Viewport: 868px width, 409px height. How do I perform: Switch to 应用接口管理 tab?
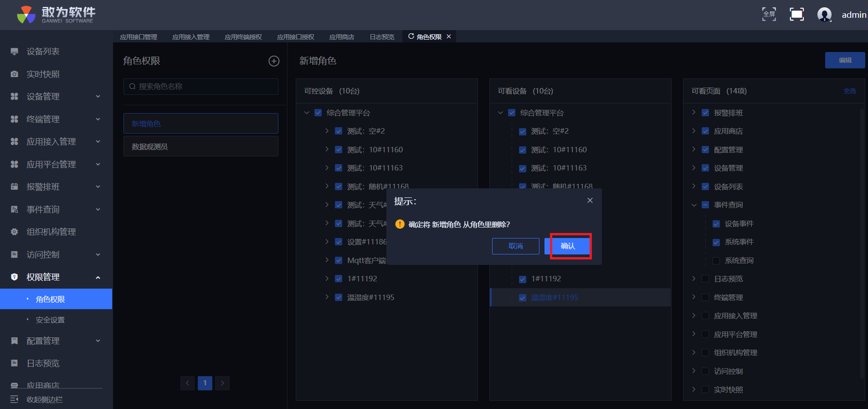pyautogui.click(x=139, y=37)
